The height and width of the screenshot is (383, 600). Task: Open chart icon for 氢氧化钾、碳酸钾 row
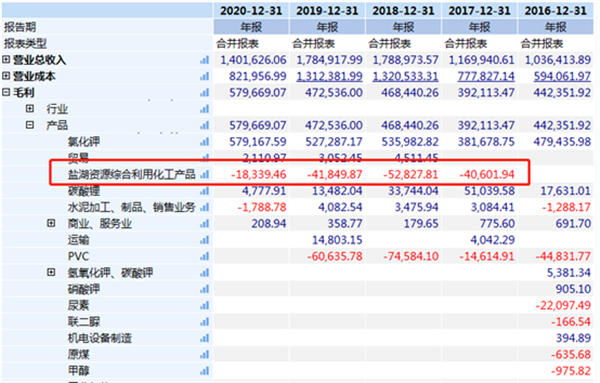coord(205,273)
